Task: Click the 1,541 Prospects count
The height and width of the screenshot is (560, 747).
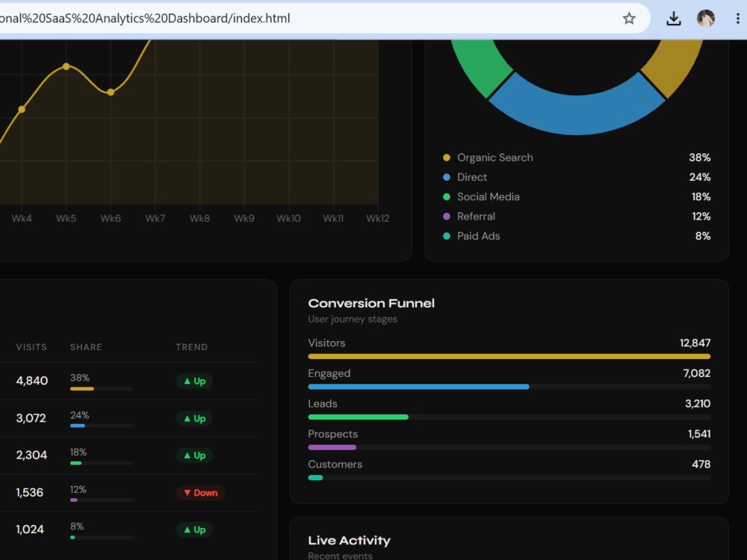Action: point(699,434)
